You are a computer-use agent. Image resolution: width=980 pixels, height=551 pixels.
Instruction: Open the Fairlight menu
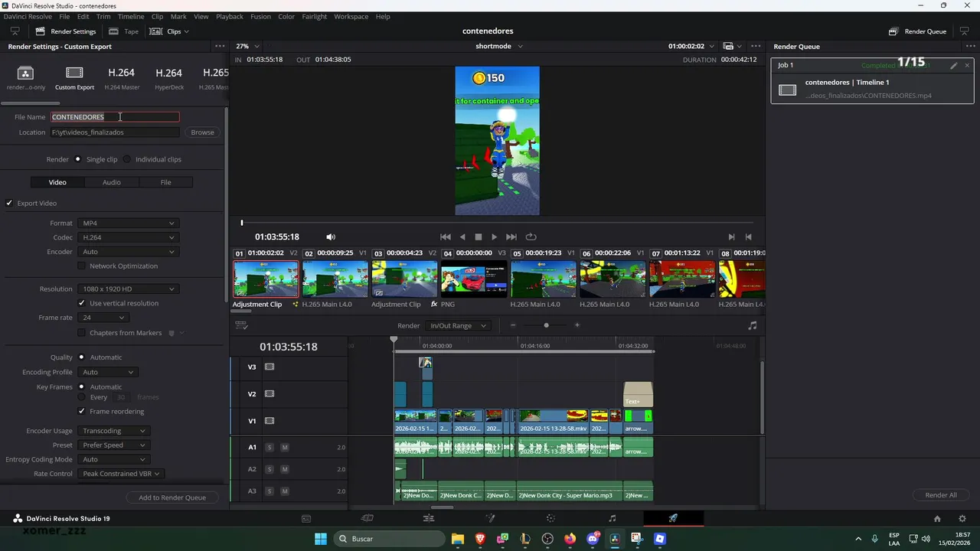(x=314, y=16)
